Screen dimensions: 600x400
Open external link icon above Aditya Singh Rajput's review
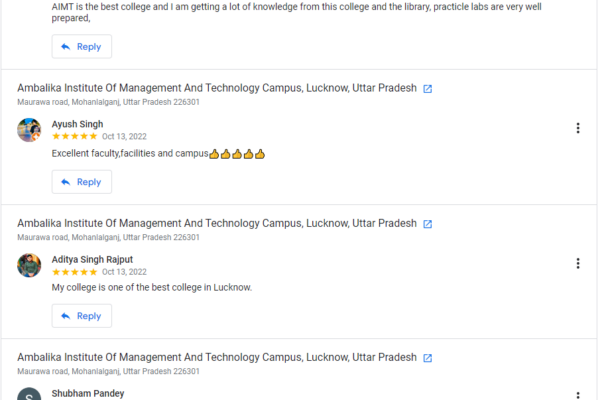(428, 224)
